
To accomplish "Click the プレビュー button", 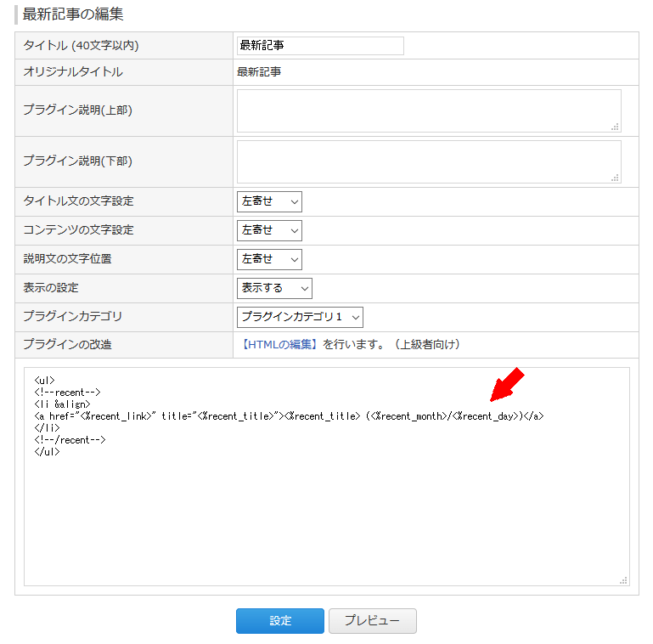I will click(x=372, y=621).
